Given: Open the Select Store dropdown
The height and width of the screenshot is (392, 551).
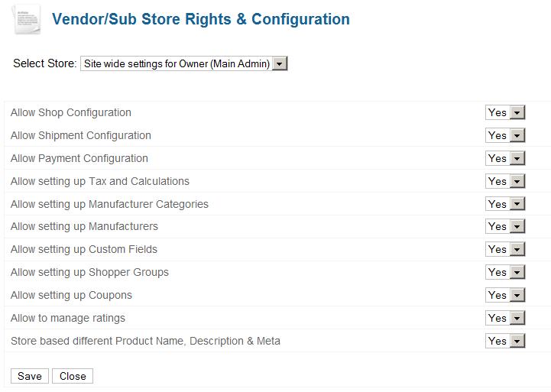Looking at the screenshot, I should click(183, 64).
